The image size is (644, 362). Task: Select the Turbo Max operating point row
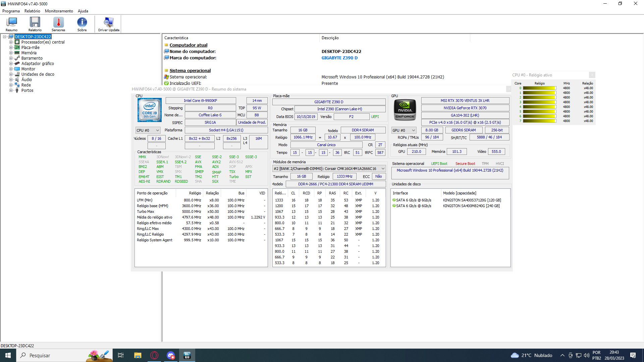point(201,212)
